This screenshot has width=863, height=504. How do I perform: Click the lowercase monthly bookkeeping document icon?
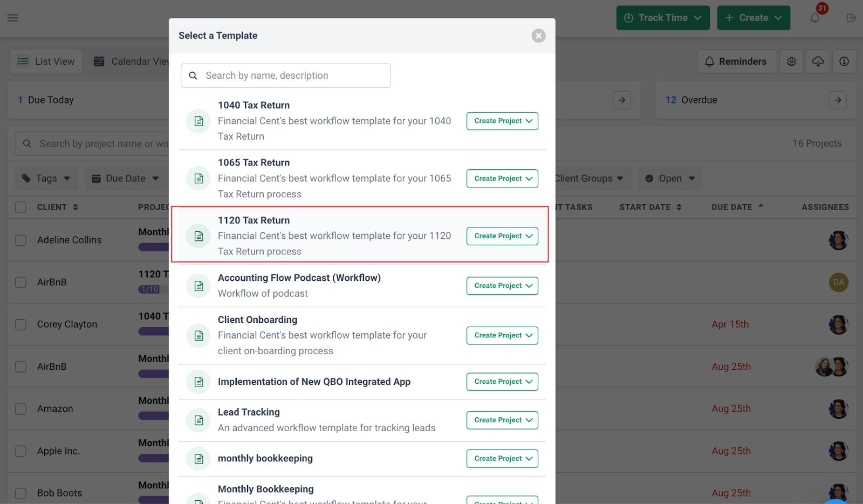[198, 459]
